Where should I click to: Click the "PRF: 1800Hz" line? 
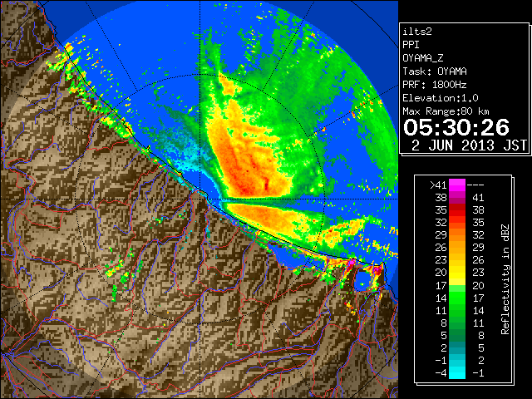coord(435,85)
